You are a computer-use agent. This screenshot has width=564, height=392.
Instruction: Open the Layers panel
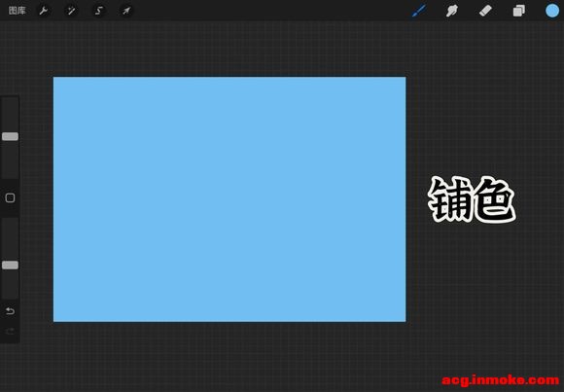tap(518, 11)
